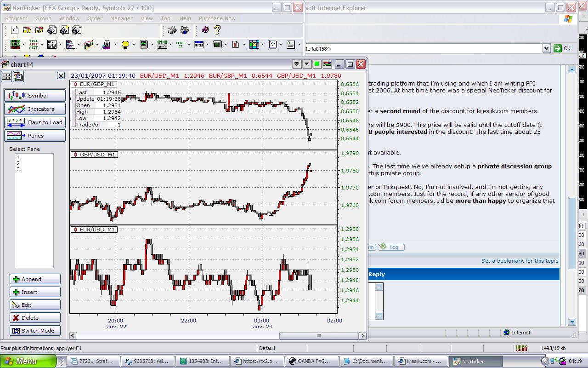This screenshot has width=588, height=368.
Task: Click the printer icon in NeoTicker toolbar
Action: (172, 30)
